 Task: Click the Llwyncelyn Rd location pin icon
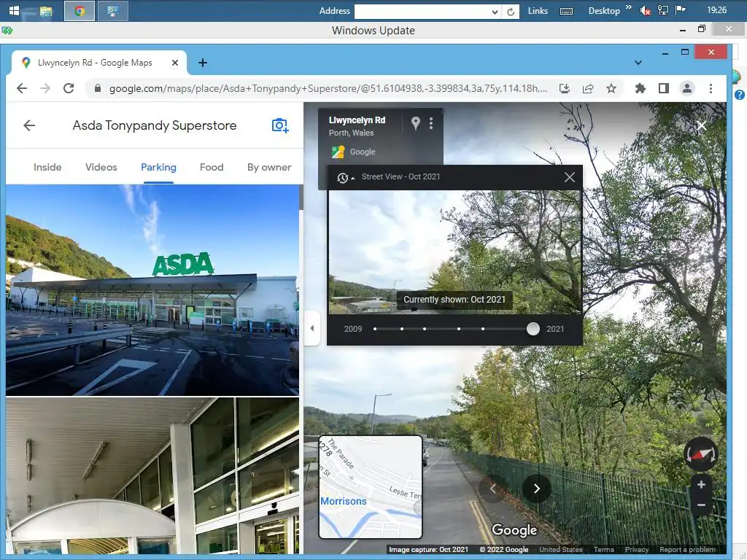pos(415,123)
